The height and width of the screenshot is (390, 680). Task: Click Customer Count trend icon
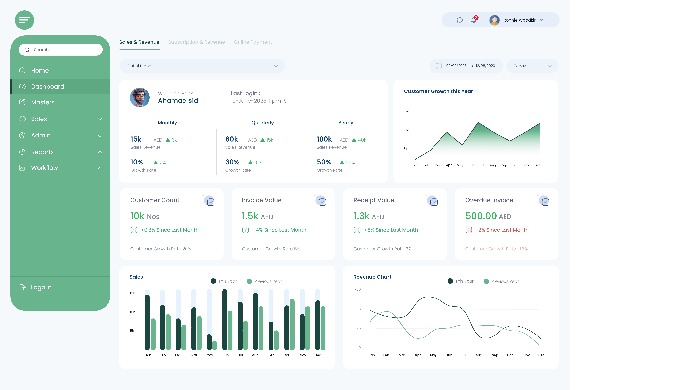134,230
